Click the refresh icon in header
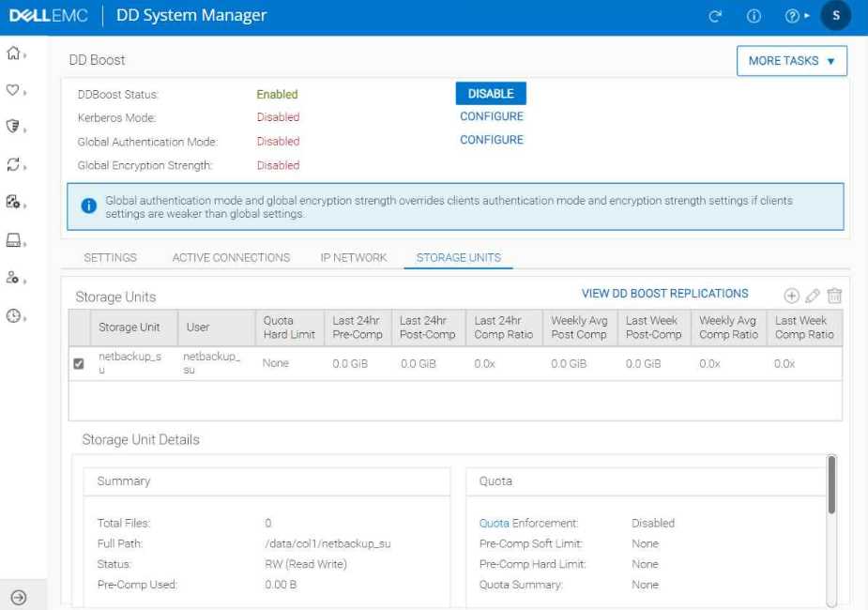This screenshot has height=610, width=868. tap(715, 16)
